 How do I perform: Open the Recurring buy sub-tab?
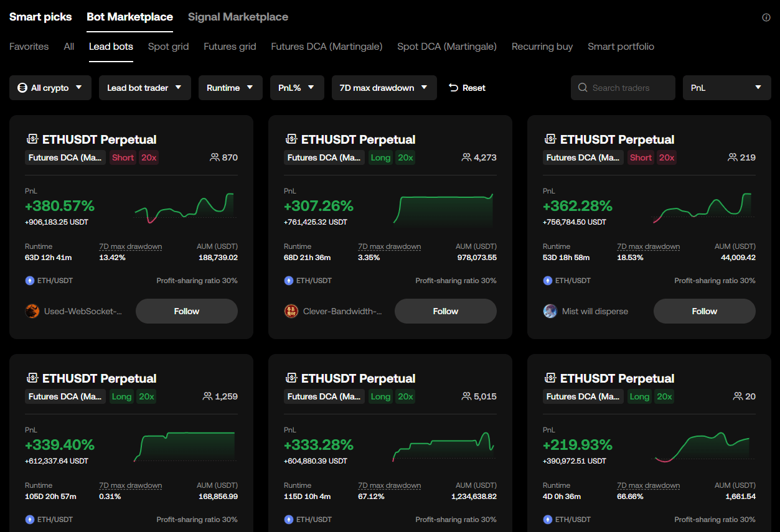[x=542, y=47]
